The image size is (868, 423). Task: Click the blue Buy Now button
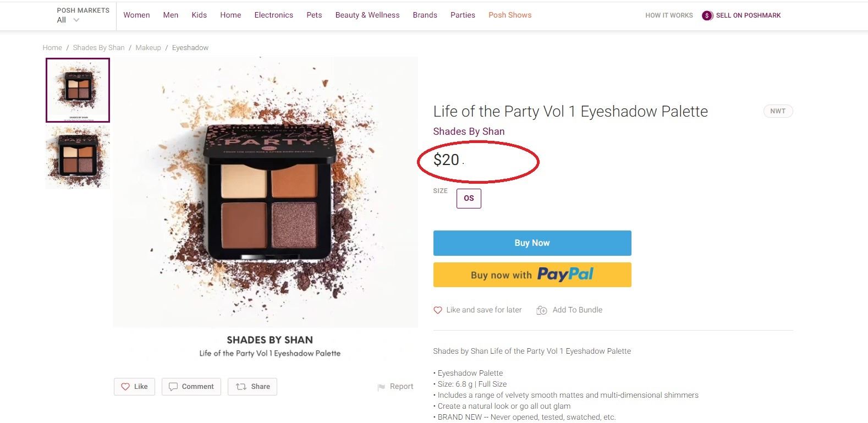(532, 243)
